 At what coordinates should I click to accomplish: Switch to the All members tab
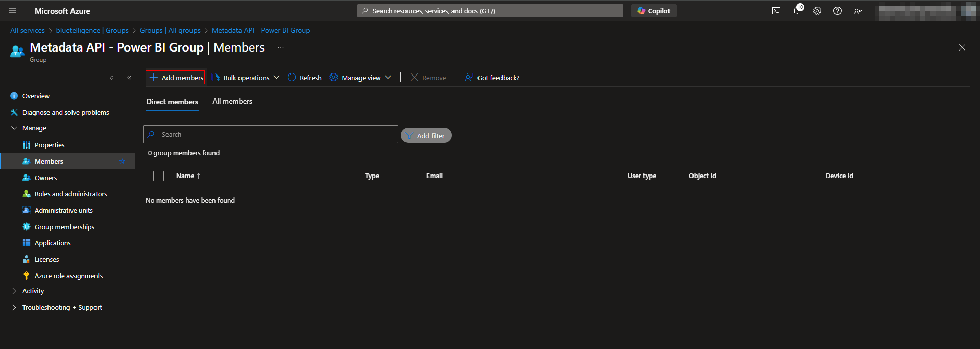(x=232, y=102)
